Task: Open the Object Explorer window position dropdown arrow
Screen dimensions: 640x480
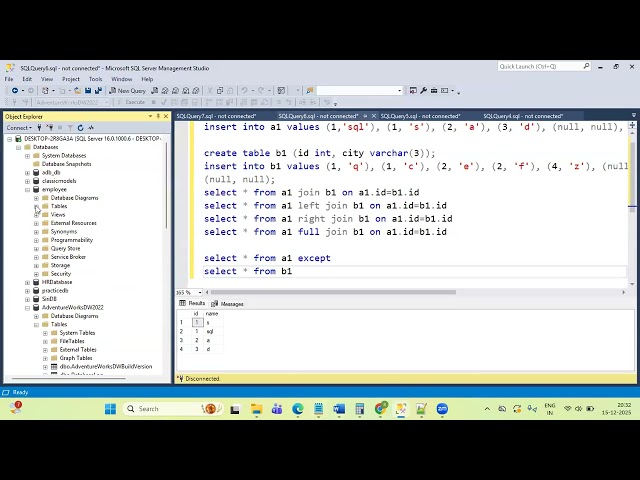Action: click(150, 116)
